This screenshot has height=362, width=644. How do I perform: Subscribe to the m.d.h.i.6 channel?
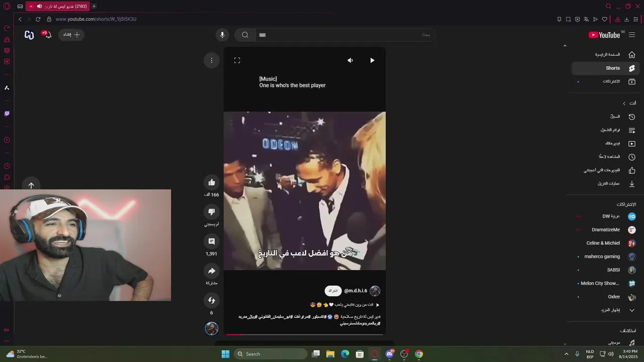(333, 291)
